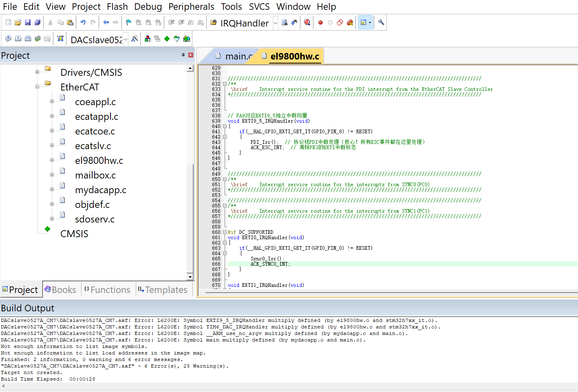Open a file with the folder icon
Image resolution: width=578 pixels, height=392 pixels.
tap(18, 23)
